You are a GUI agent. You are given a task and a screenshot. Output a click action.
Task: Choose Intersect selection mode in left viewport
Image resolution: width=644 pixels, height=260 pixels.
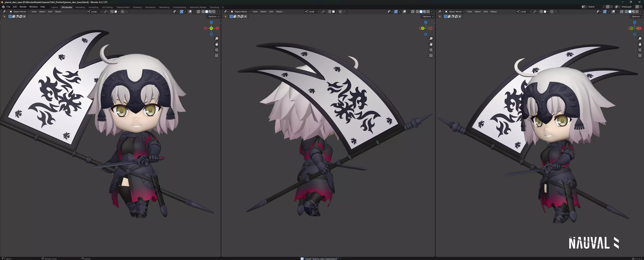pyautogui.click(x=24, y=16)
